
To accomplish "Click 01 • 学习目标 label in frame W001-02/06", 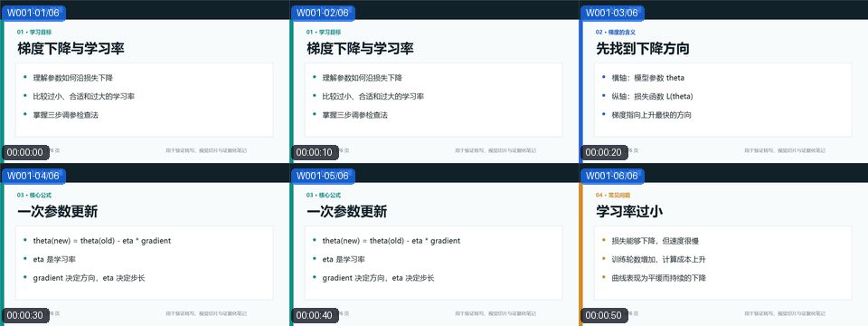I will click(324, 33).
